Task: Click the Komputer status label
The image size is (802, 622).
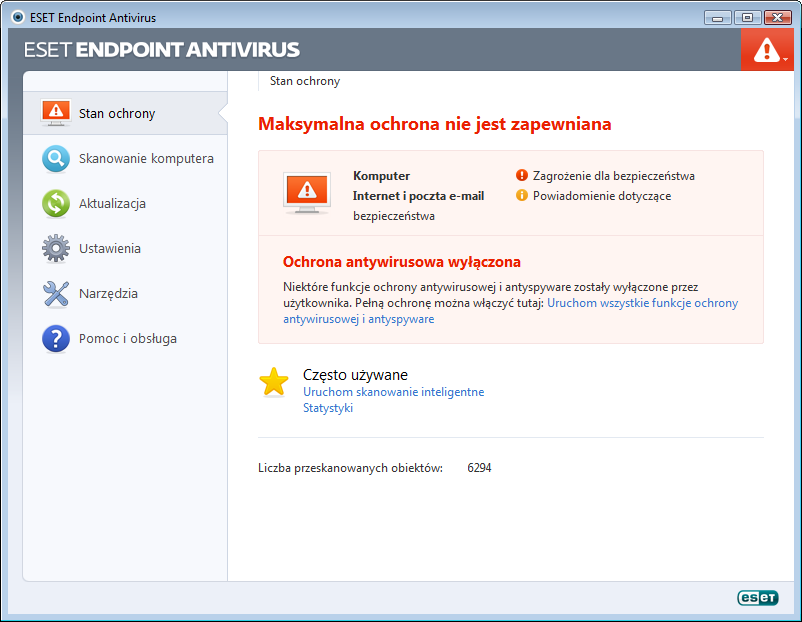Action: [x=382, y=176]
